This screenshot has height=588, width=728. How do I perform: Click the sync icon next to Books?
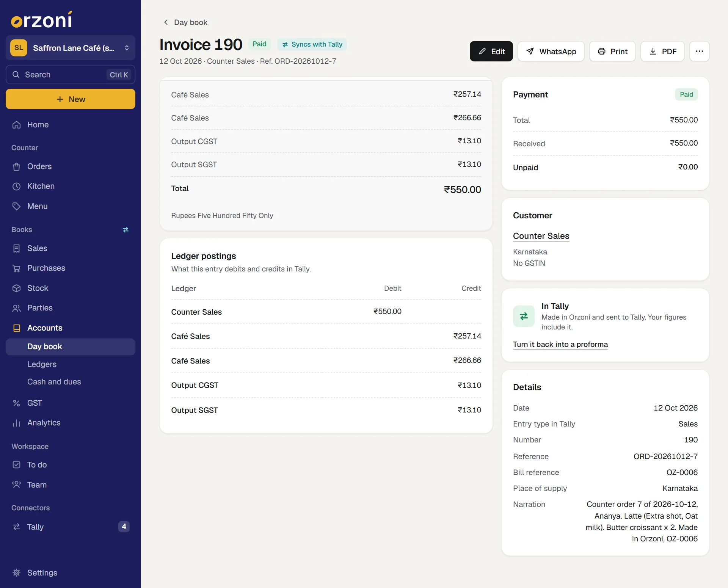(126, 230)
